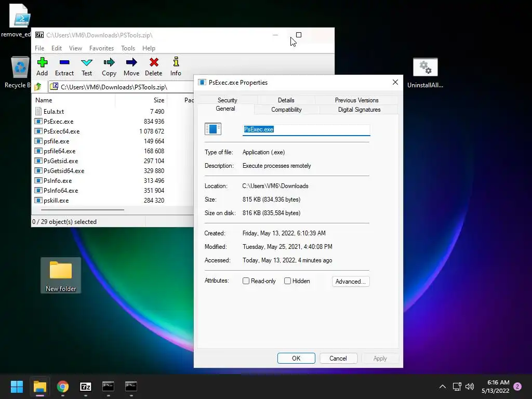
Task: Click the red Delete toolbar icon
Action: click(154, 62)
